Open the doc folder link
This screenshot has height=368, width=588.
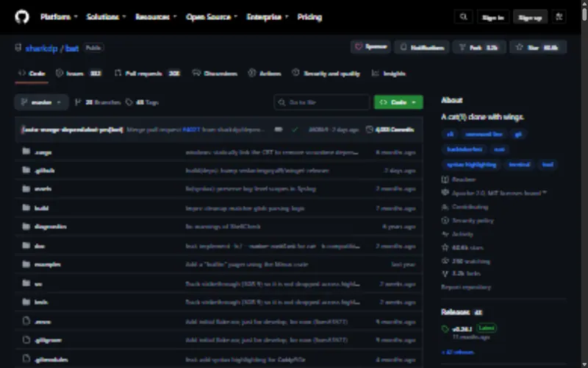[40, 246]
